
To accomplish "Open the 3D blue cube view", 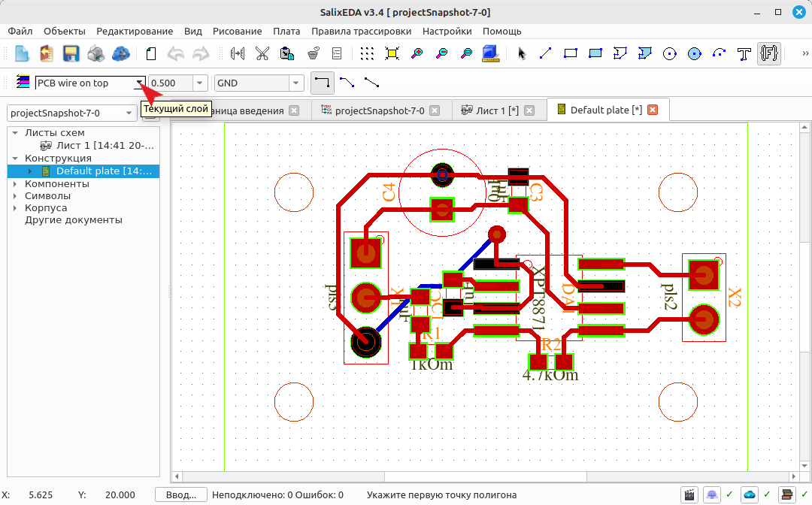I will tap(490, 53).
